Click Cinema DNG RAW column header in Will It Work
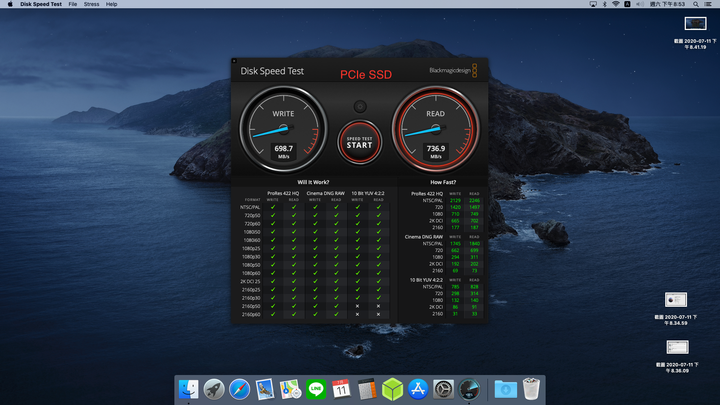 (x=326, y=193)
